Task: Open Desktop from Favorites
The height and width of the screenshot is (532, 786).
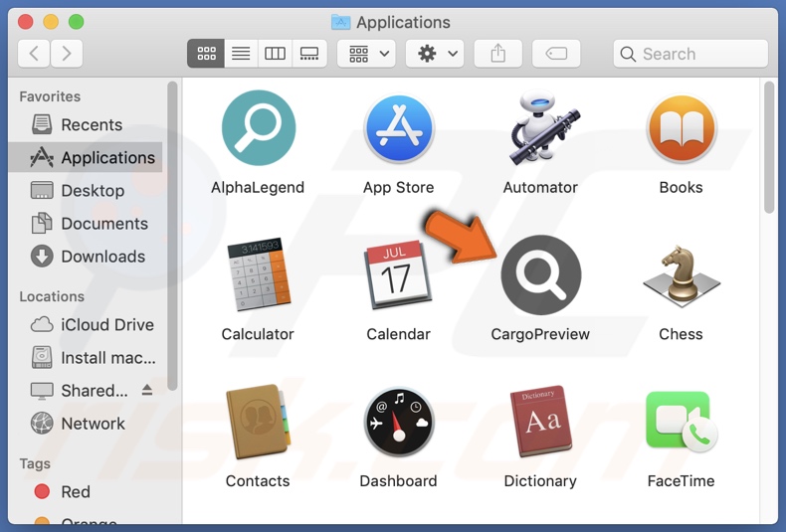Action: pos(86,191)
